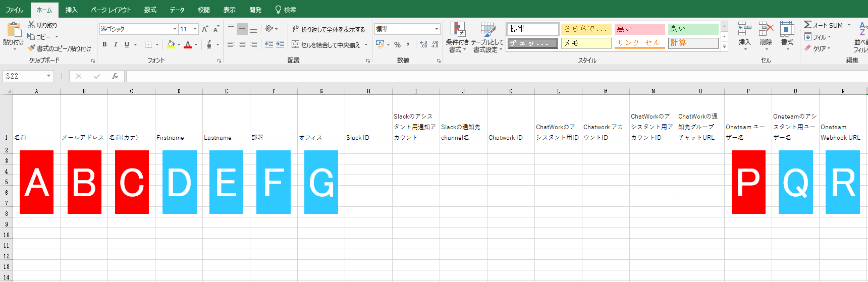Image resolution: width=868 pixels, height=282 pixels.
Task: Expand merge and center dropdown arrow
Action: pos(365,45)
